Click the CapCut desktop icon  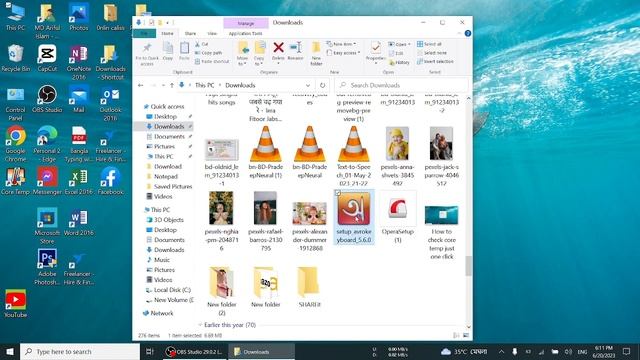pyautogui.click(x=47, y=58)
